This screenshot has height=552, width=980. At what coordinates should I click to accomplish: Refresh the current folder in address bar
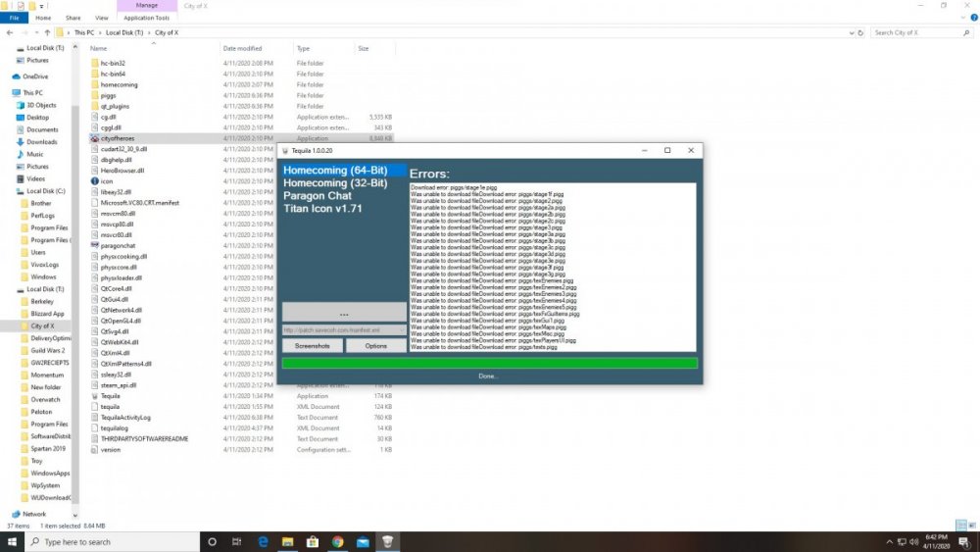(859, 32)
